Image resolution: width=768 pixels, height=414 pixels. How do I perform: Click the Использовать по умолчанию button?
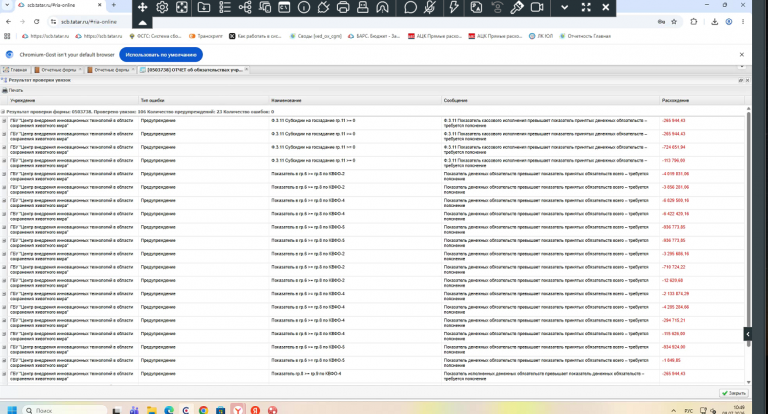[161, 54]
